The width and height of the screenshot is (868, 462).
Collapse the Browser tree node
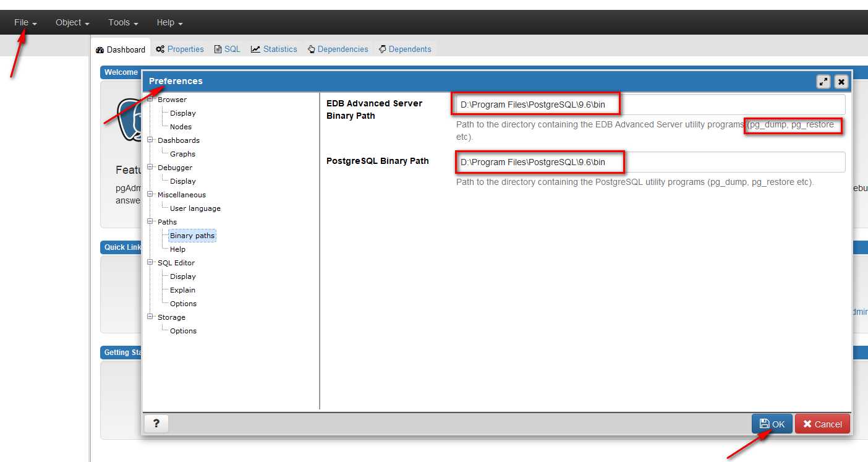coord(150,99)
